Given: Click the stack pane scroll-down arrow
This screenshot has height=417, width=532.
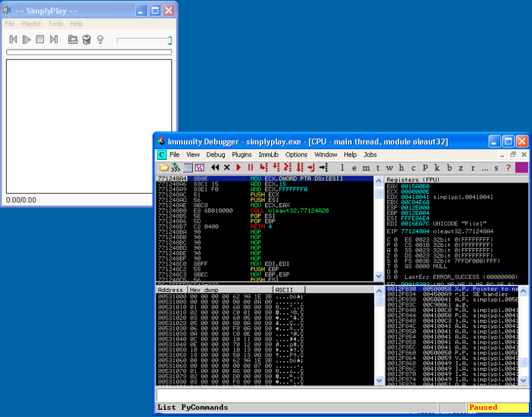Looking at the screenshot, I should (523, 380).
